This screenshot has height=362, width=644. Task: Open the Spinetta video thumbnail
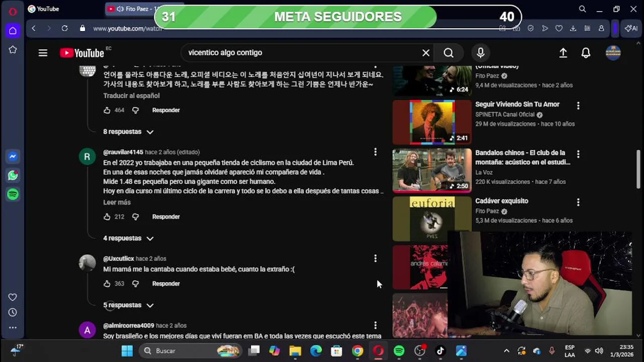point(432,122)
